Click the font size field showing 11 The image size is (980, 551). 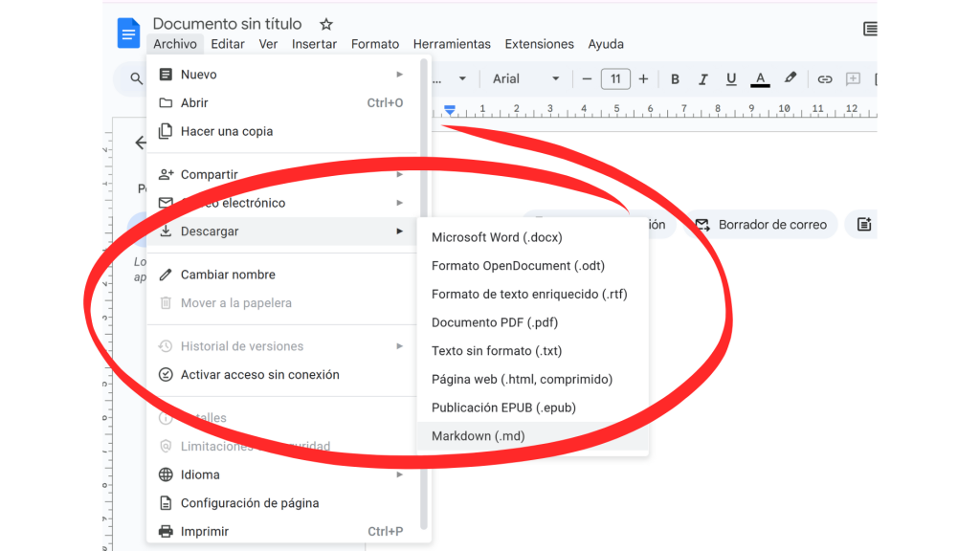pyautogui.click(x=615, y=79)
